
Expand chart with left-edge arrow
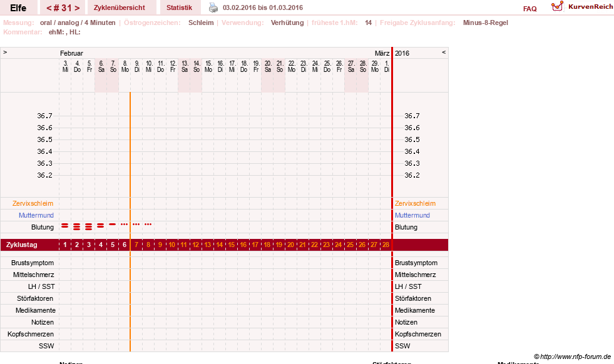5,52
